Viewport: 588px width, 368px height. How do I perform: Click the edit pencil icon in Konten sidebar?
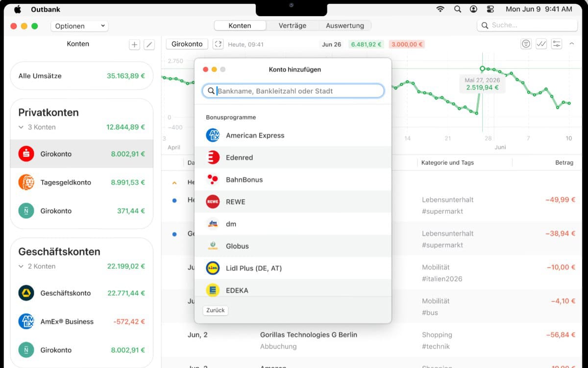149,45
